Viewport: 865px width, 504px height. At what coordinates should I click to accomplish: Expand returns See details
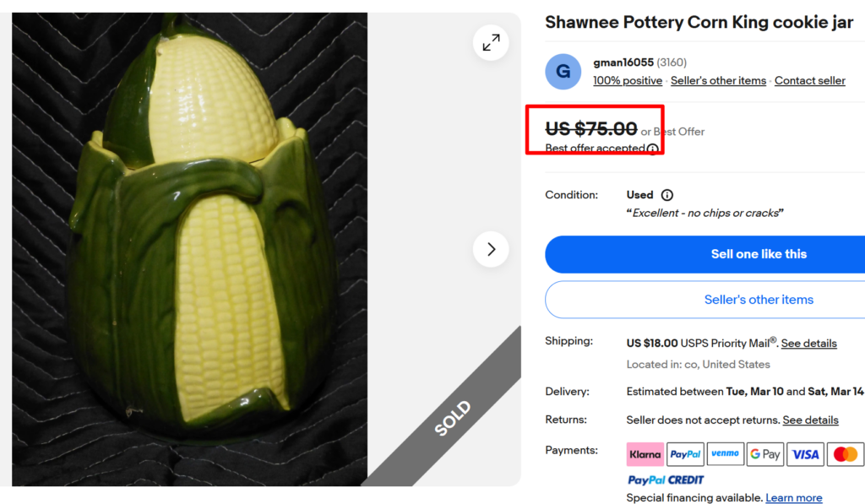coord(808,420)
